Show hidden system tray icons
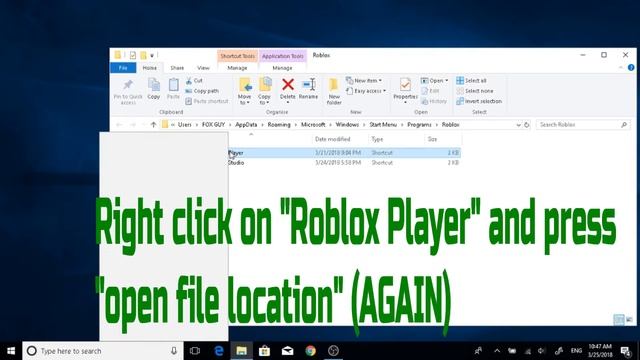 pyautogui.click(x=497, y=351)
